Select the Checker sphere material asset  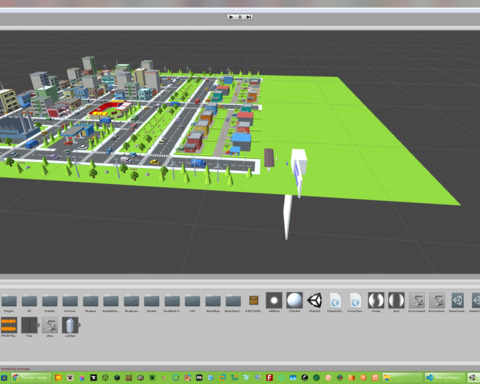point(294,301)
